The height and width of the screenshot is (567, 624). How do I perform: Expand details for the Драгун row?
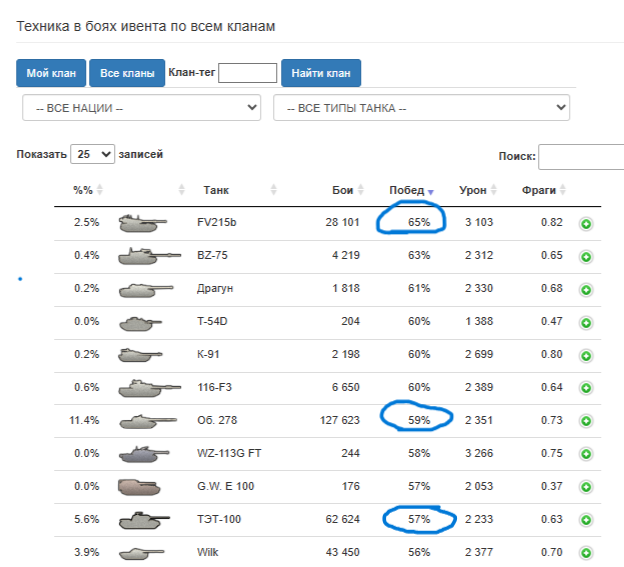(x=586, y=290)
